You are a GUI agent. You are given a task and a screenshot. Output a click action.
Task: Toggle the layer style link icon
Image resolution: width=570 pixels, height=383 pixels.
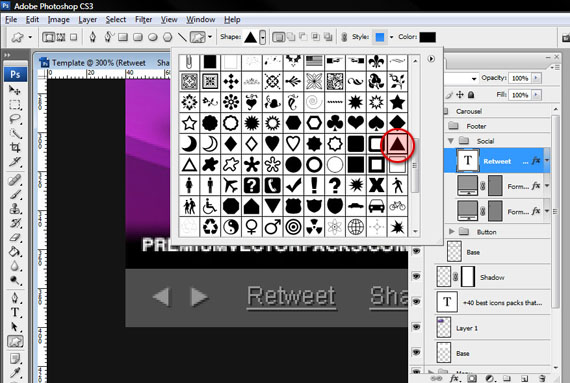click(344, 37)
